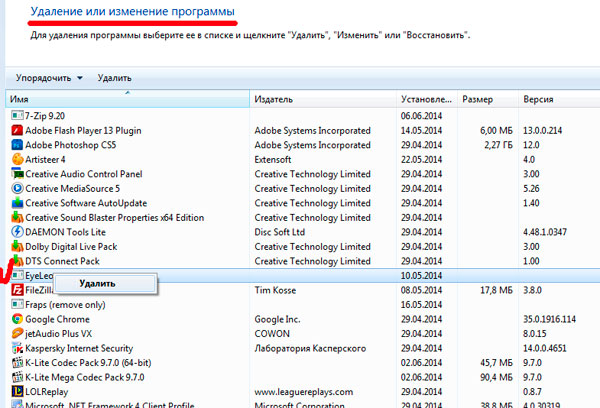Select the Adobe Flash Player 13 Plugin name
Viewport: 600px width, 408px height.
pos(83,131)
